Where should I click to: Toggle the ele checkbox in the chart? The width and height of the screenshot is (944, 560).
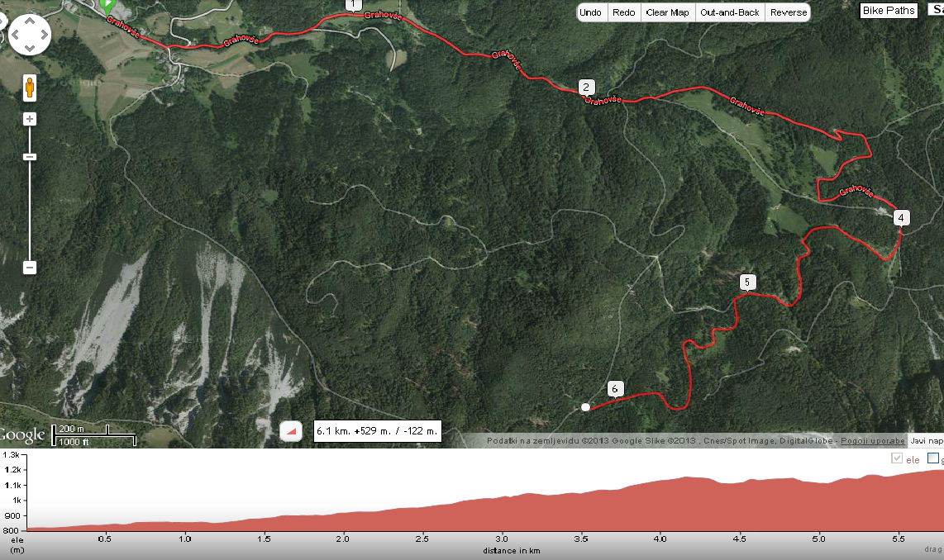point(897,458)
